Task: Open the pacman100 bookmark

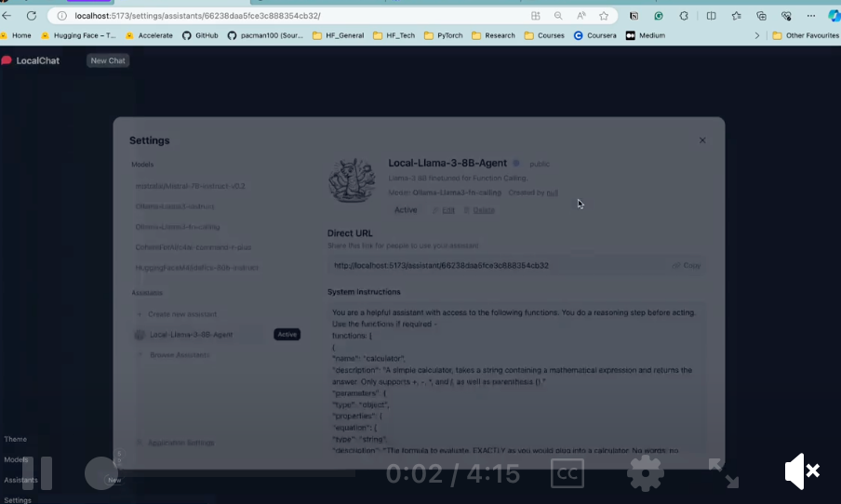Action: tap(265, 35)
